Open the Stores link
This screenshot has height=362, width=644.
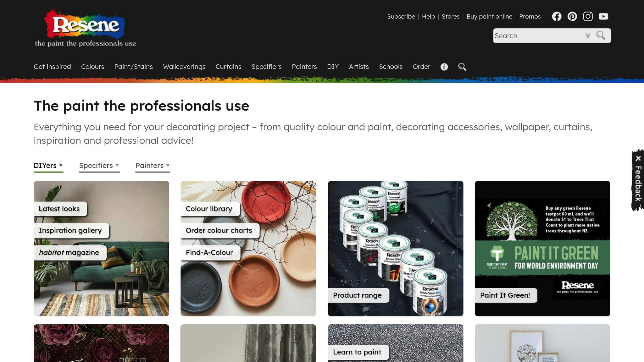pos(450,17)
